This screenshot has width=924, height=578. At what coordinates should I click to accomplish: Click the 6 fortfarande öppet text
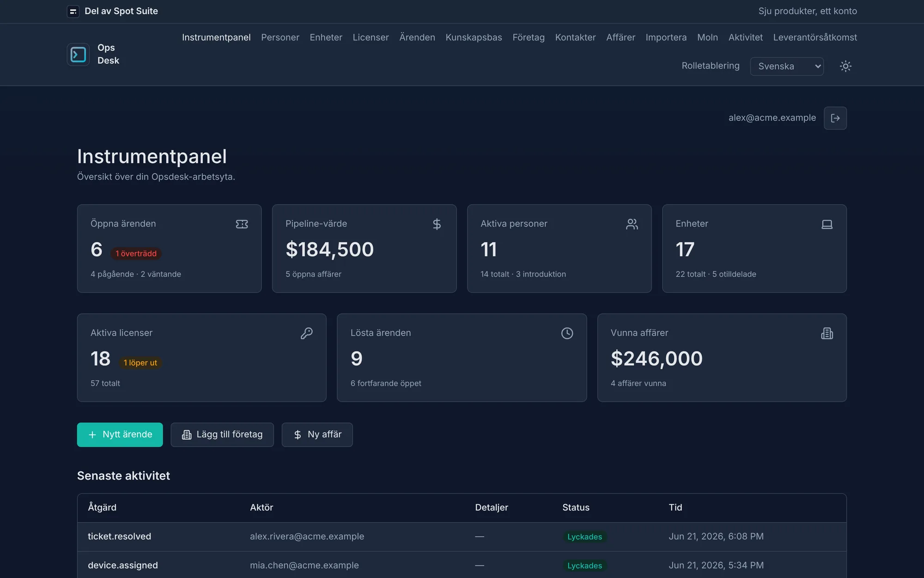(x=386, y=383)
